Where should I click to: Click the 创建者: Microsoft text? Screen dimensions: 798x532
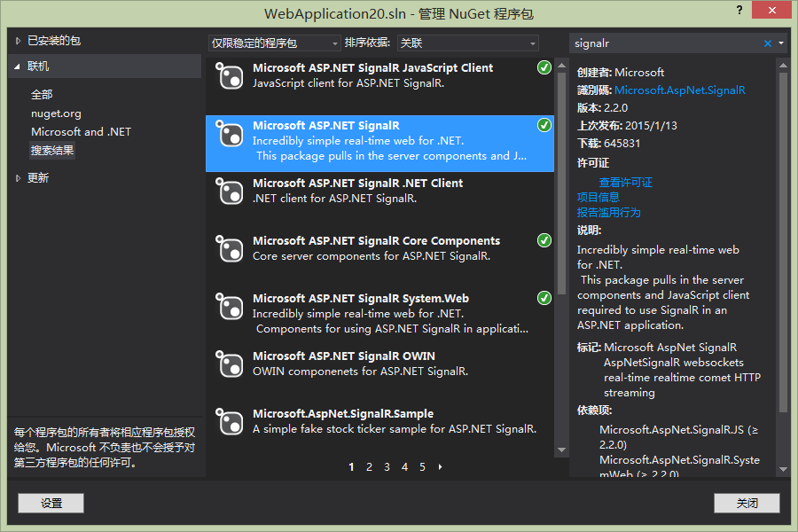pyautogui.click(x=621, y=73)
